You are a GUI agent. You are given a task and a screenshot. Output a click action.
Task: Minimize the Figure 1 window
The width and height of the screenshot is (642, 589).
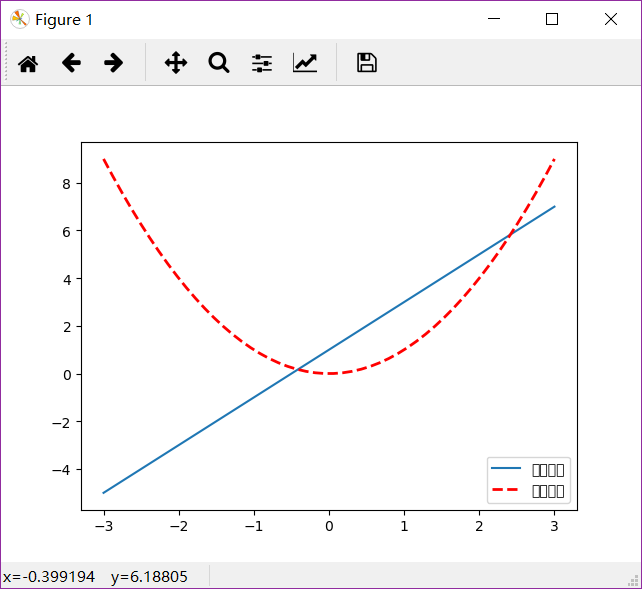point(494,19)
